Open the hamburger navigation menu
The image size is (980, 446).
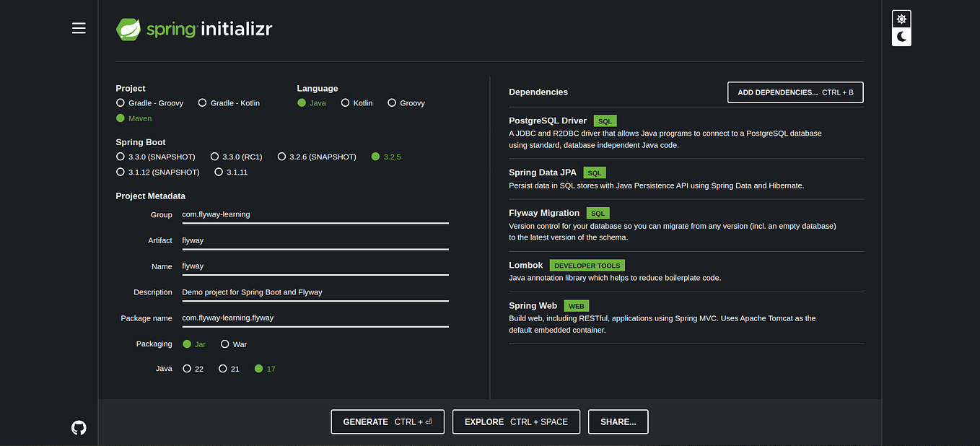[x=79, y=28]
